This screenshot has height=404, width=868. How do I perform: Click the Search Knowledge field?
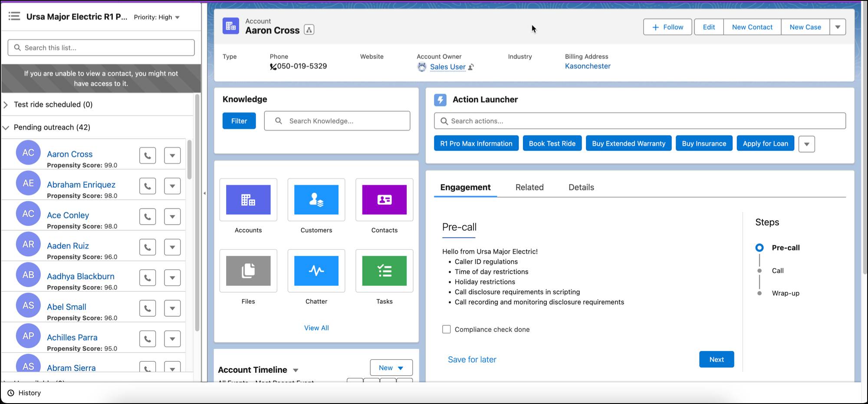tap(337, 121)
